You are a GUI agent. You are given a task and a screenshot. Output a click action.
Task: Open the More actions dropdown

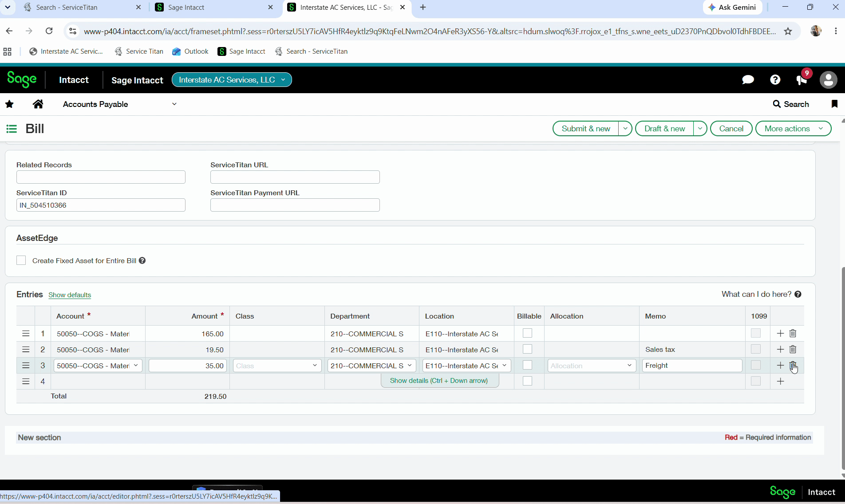pyautogui.click(x=793, y=129)
